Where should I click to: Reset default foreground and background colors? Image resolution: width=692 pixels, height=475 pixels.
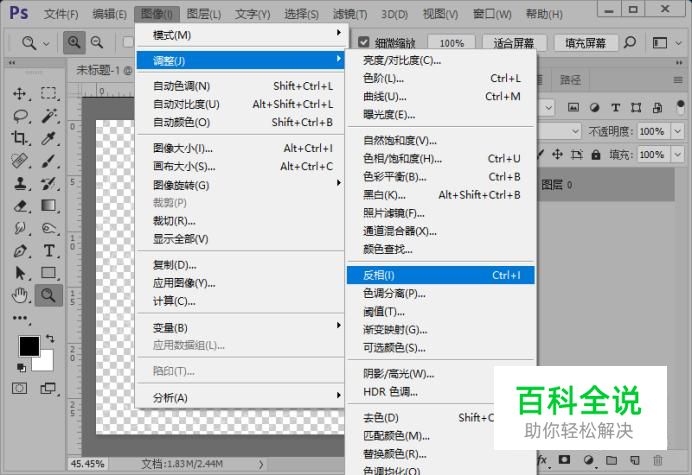click(x=21, y=368)
